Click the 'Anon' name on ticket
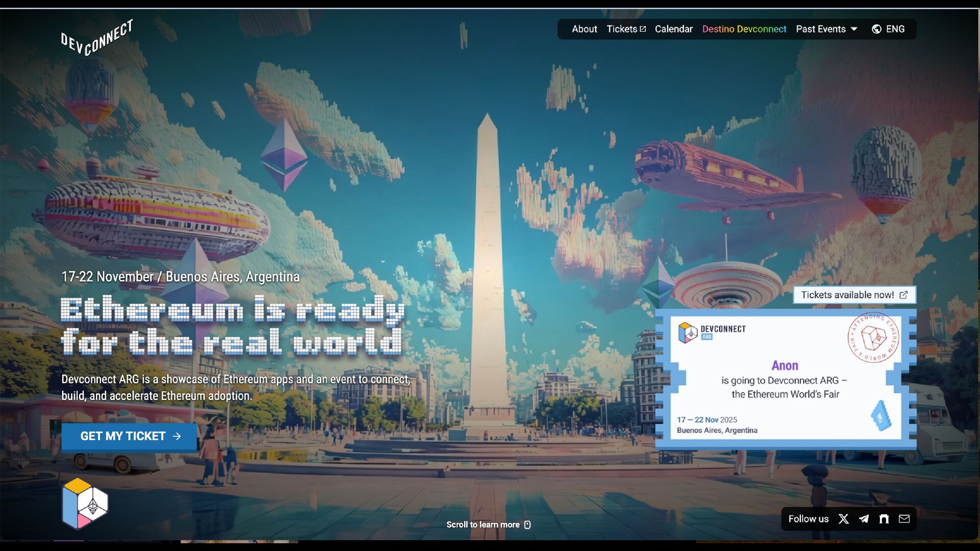This screenshot has width=980, height=551. (x=785, y=365)
